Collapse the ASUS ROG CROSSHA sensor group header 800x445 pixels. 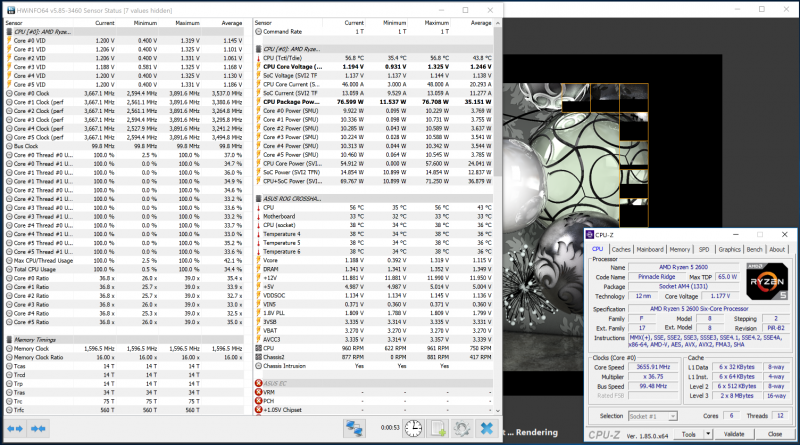tap(374, 199)
